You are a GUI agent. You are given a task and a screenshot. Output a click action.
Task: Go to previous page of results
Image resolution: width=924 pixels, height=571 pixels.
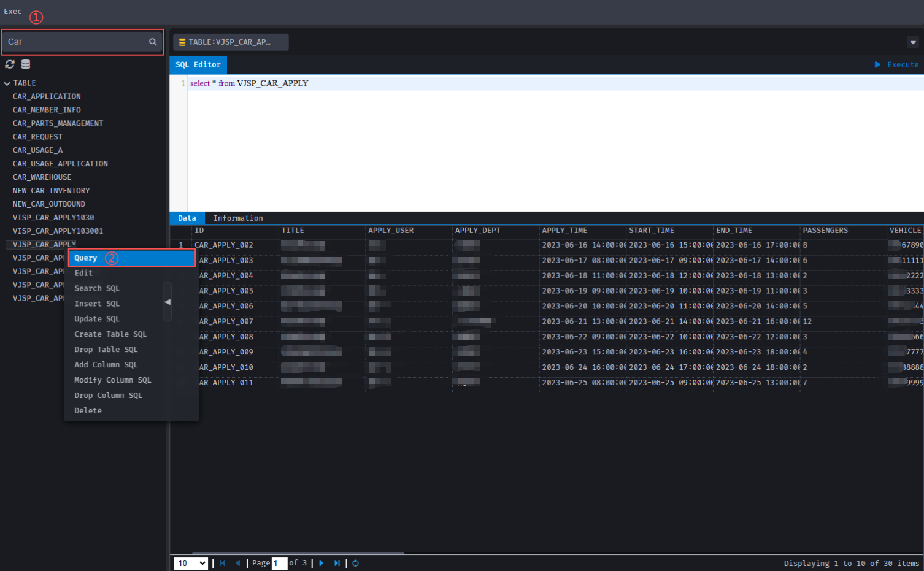tap(238, 563)
